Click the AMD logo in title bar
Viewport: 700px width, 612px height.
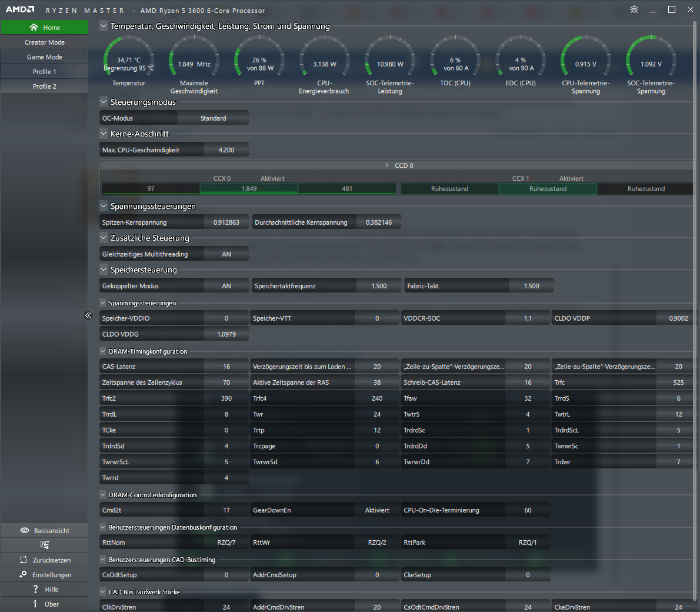point(19,9)
